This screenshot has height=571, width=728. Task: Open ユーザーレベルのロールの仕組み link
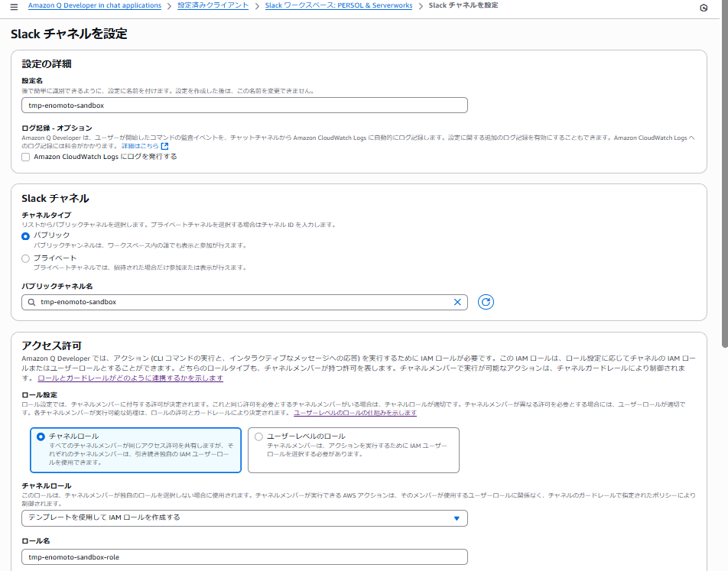click(x=355, y=413)
